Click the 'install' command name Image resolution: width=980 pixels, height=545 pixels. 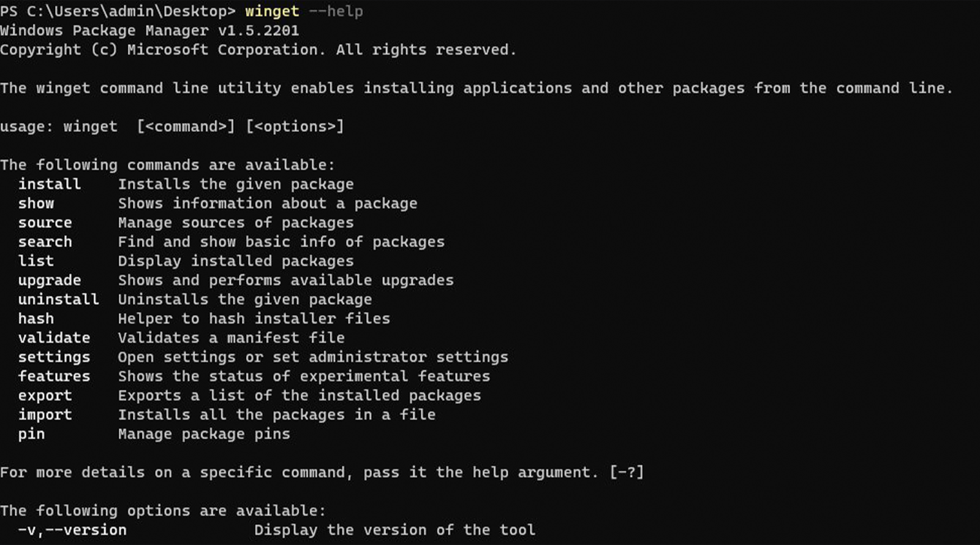(x=49, y=184)
